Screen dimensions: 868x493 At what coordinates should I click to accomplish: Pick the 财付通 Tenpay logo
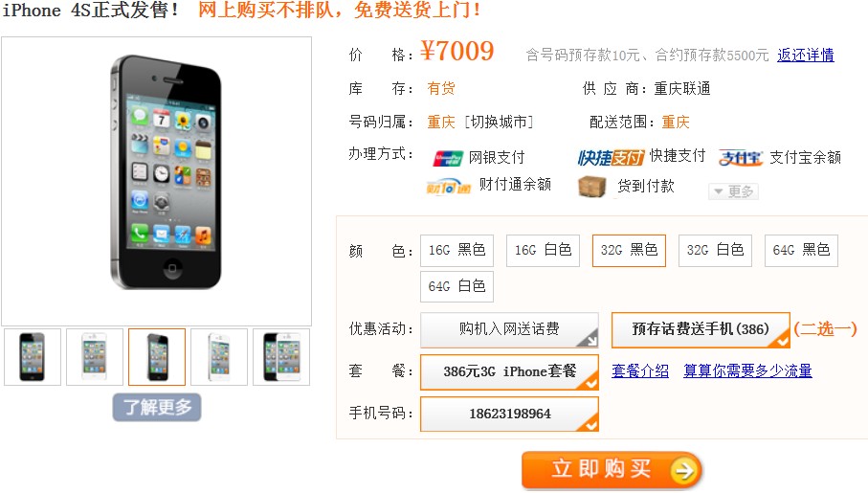tap(448, 187)
